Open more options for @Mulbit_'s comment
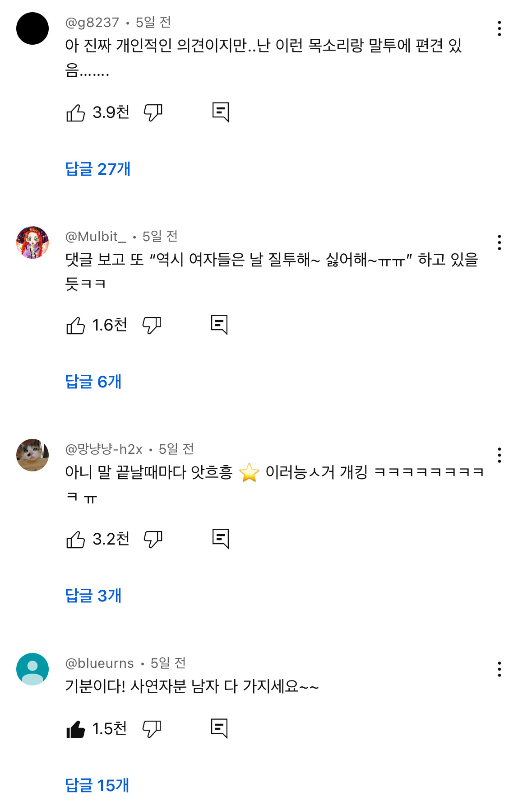This screenshot has width=532, height=806. click(x=499, y=242)
